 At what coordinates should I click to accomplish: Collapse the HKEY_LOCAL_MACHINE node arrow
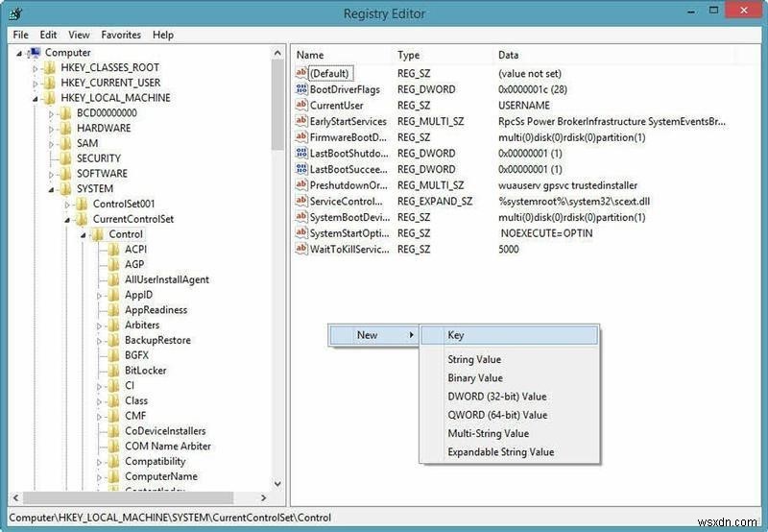click(36, 99)
